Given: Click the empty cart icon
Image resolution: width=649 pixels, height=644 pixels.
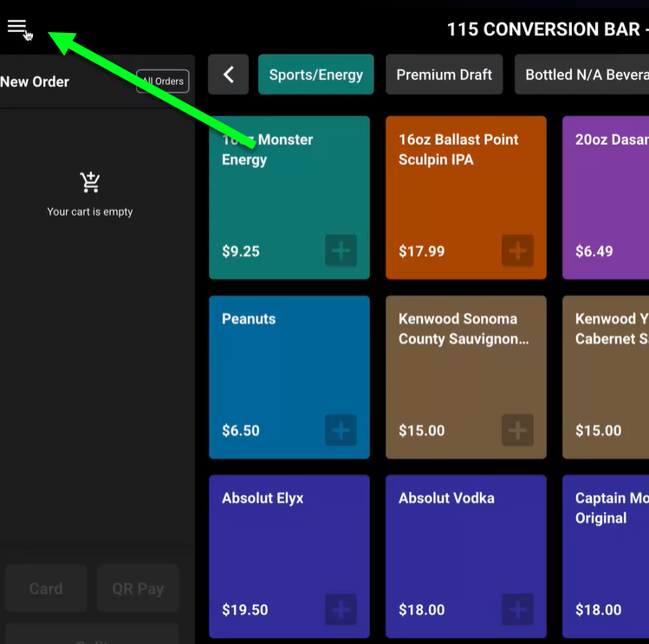Looking at the screenshot, I should (90, 182).
